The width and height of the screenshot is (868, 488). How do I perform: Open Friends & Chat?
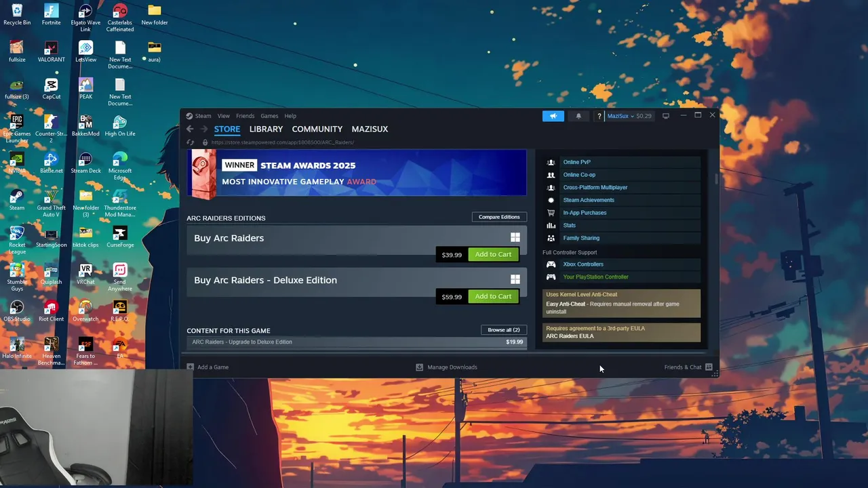pos(688,367)
